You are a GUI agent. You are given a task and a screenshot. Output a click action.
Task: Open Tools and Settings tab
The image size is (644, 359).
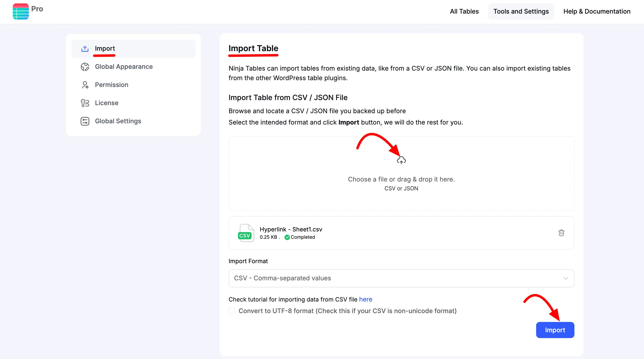click(521, 11)
